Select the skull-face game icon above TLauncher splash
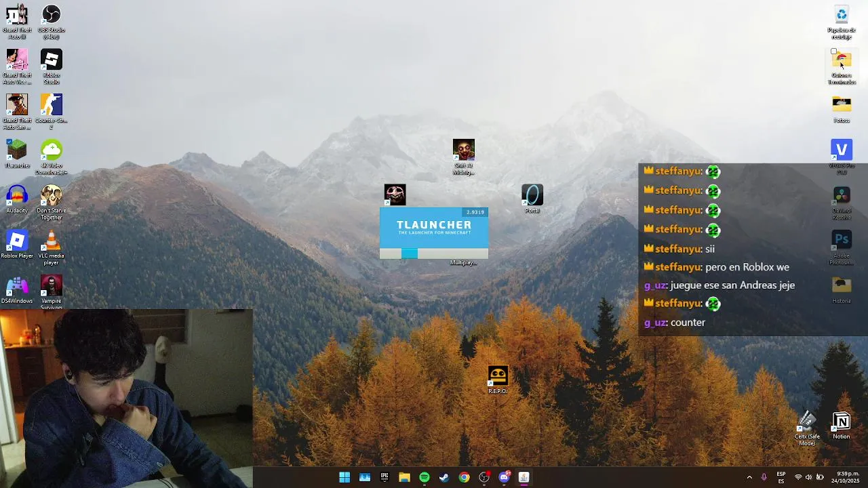 pyautogui.click(x=395, y=195)
